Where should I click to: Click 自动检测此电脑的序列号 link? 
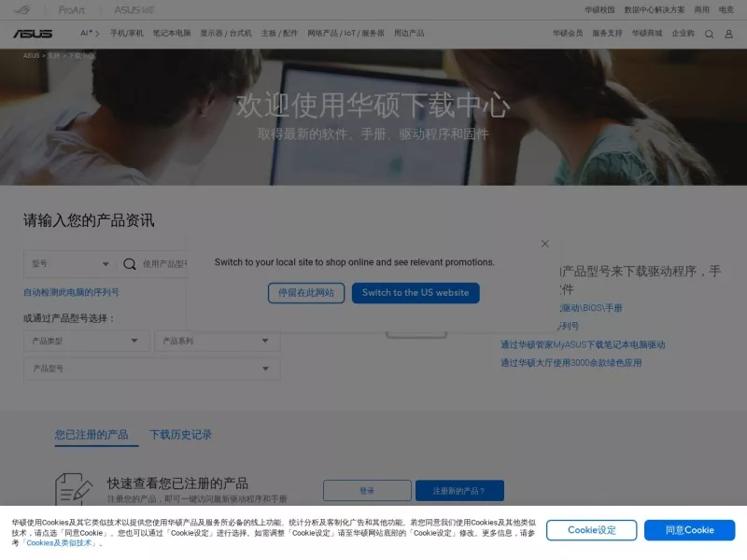click(71, 292)
